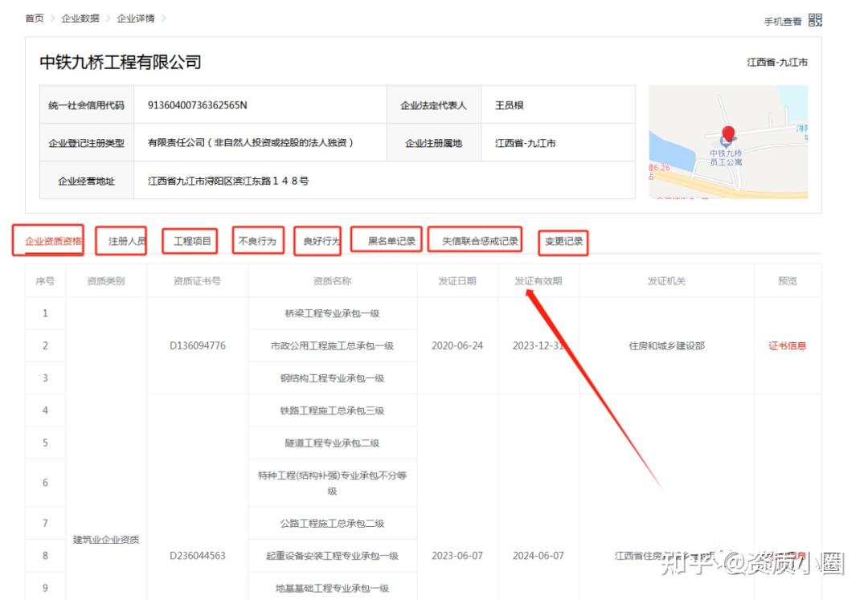
Task: Click issuing authority 住房和城乡建设部
Action: click(666, 345)
